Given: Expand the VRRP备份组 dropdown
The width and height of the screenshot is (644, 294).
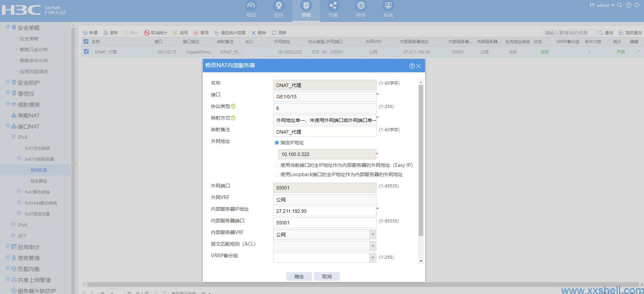Looking at the screenshot, I should coord(372,257).
